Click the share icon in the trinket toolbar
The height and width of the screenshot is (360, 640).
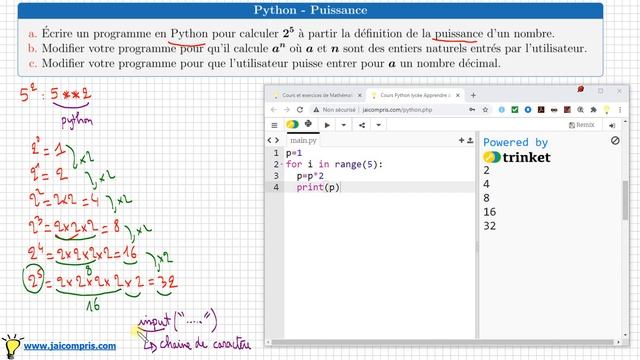click(x=362, y=125)
